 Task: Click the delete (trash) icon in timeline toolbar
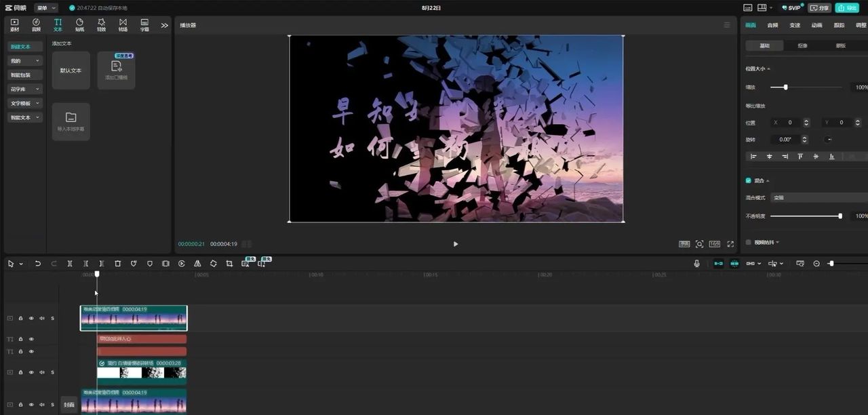point(117,263)
